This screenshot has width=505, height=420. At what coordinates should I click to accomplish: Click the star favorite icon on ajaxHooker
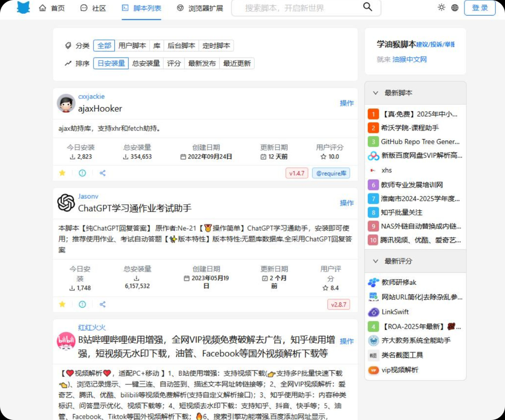(x=62, y=173)
